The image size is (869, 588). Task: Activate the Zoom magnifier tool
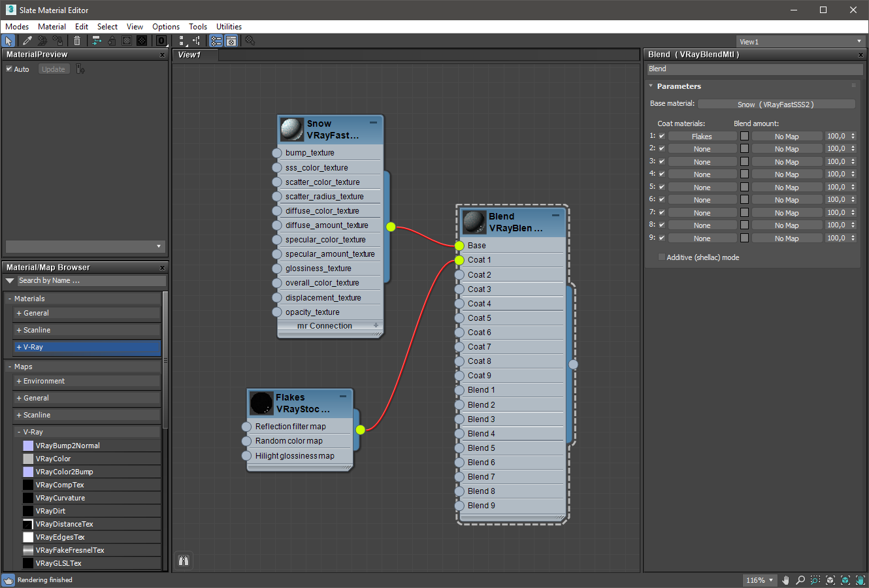[800, 580]
